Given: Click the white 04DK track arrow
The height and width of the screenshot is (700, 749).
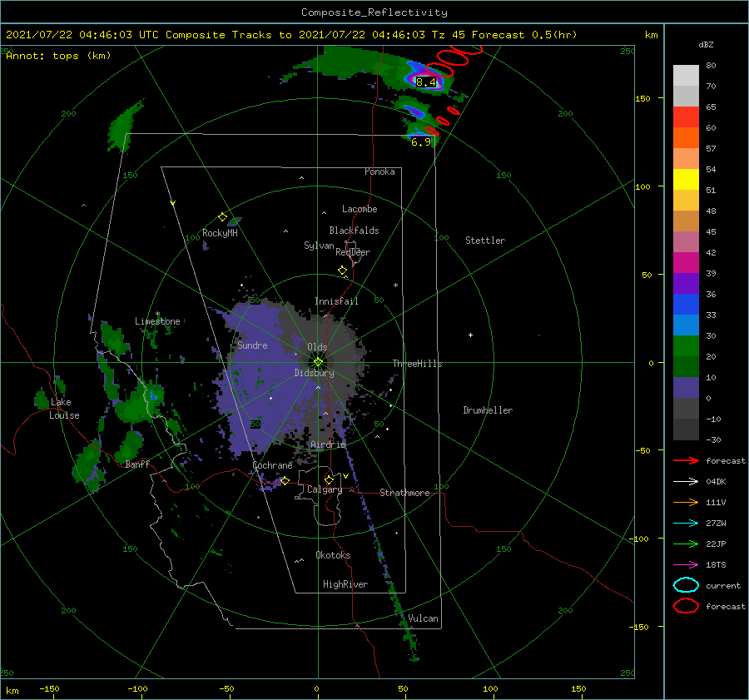Looking at the screenshot, I should [x=686, y=481].
